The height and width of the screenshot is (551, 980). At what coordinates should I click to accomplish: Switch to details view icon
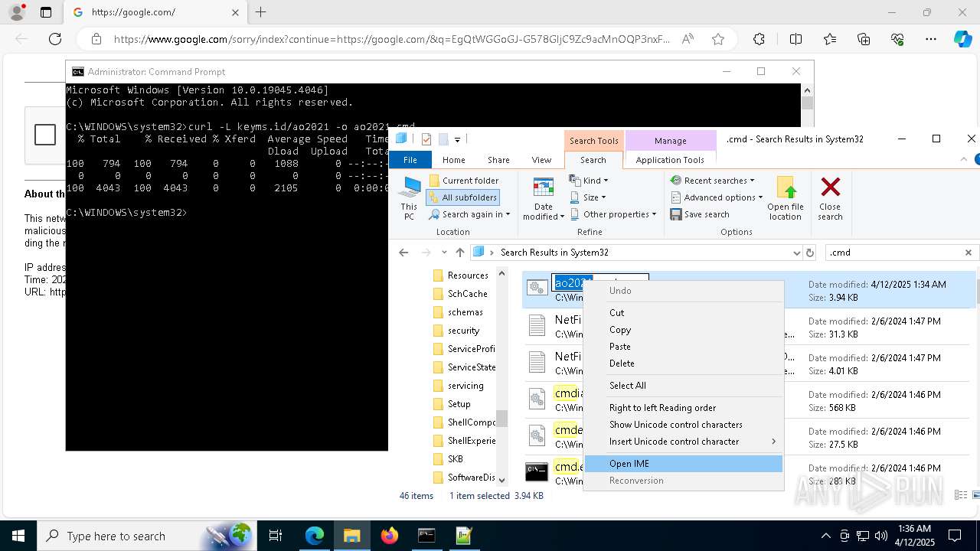962,496
